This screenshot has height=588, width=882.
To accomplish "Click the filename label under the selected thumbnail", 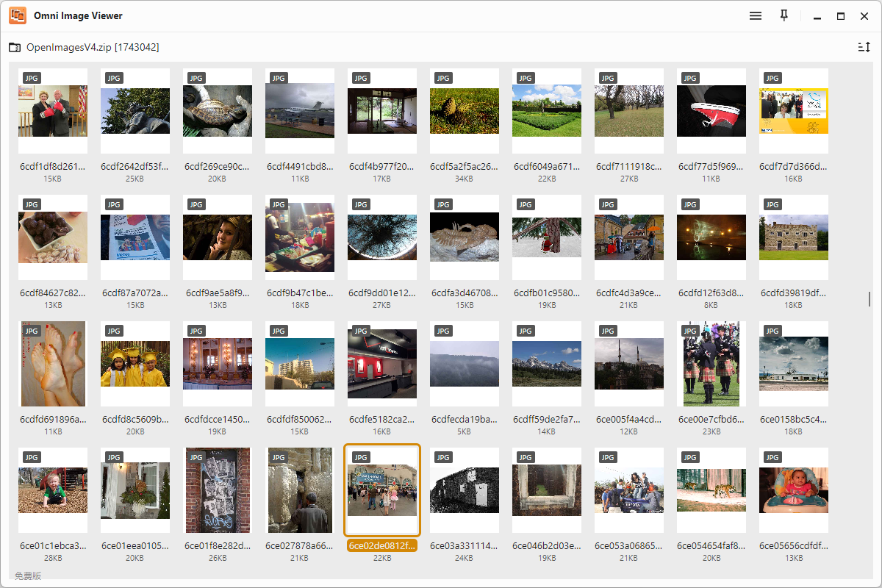I will (x=382, y=546).
